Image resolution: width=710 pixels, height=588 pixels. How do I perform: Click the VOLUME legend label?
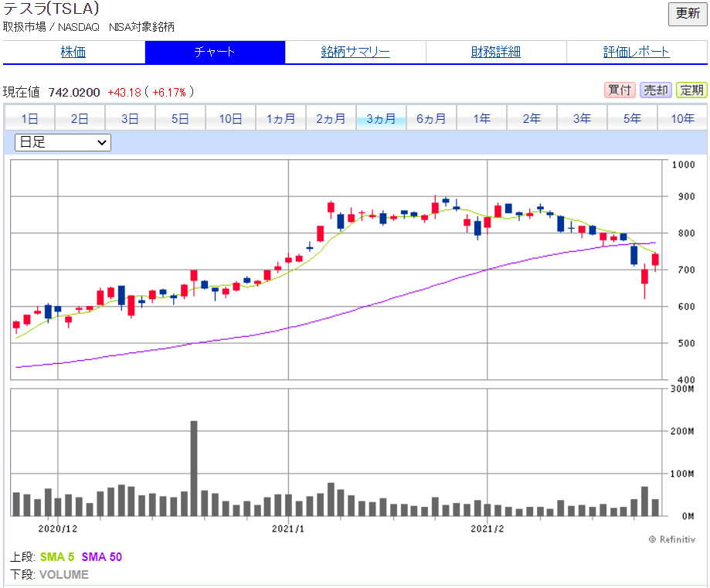pyautogui.click(x=64, y=574)
